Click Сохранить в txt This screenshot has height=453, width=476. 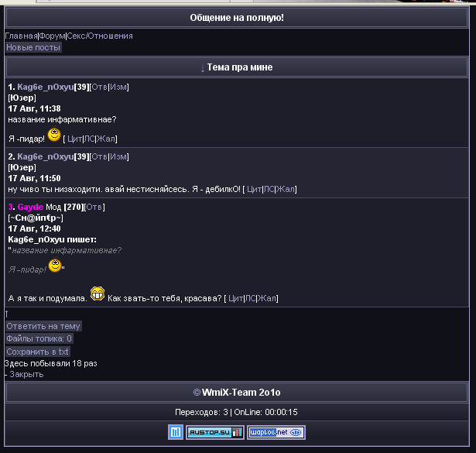(x=38, y=352)
